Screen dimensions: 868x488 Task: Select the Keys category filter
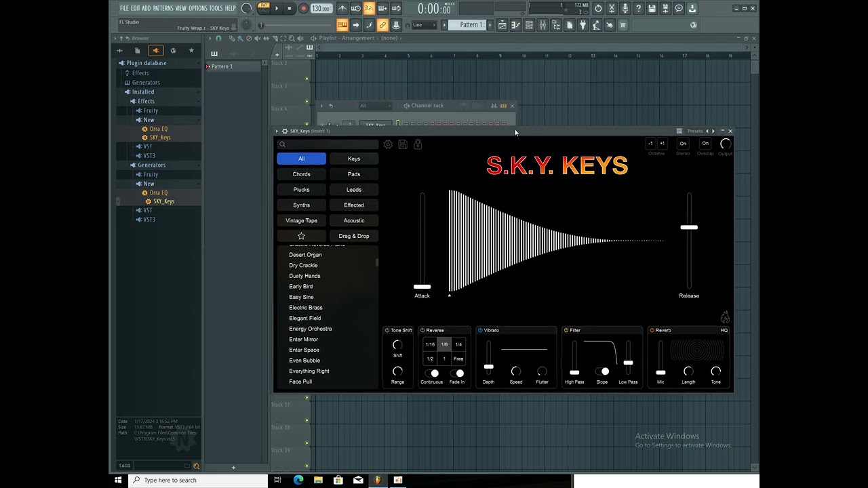click(x=354, y=159)
